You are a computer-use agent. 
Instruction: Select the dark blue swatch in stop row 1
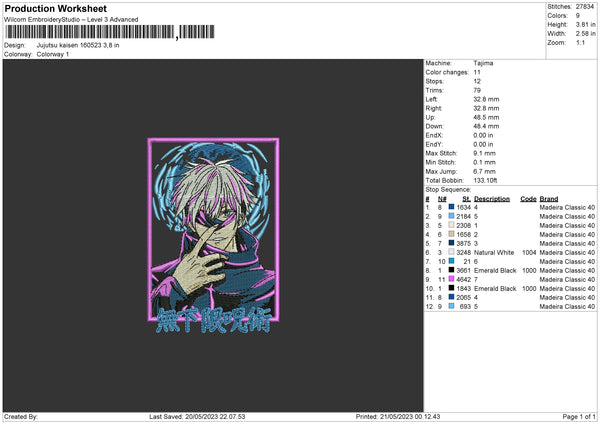point(452,207)
